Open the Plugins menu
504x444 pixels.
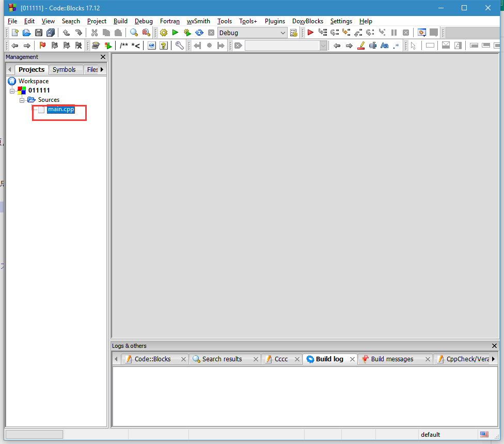(275, 21)
